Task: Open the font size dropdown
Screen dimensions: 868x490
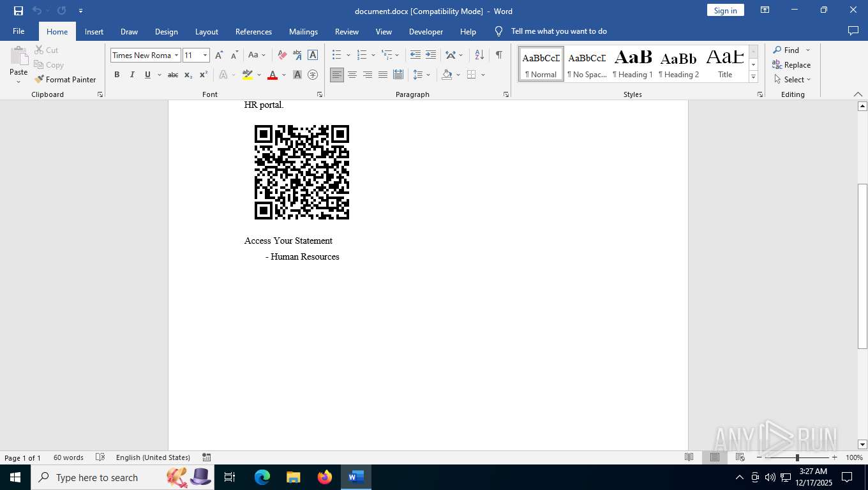Action: (x=205, y=56)
